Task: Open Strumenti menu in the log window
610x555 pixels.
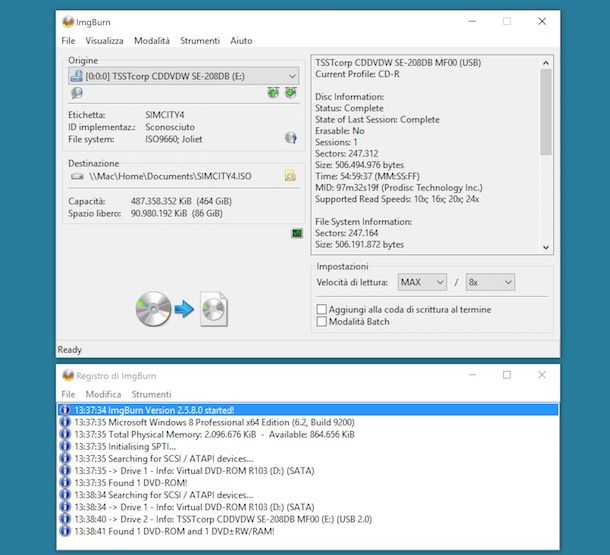Action: pyautogui.click(x=151, y=394)
